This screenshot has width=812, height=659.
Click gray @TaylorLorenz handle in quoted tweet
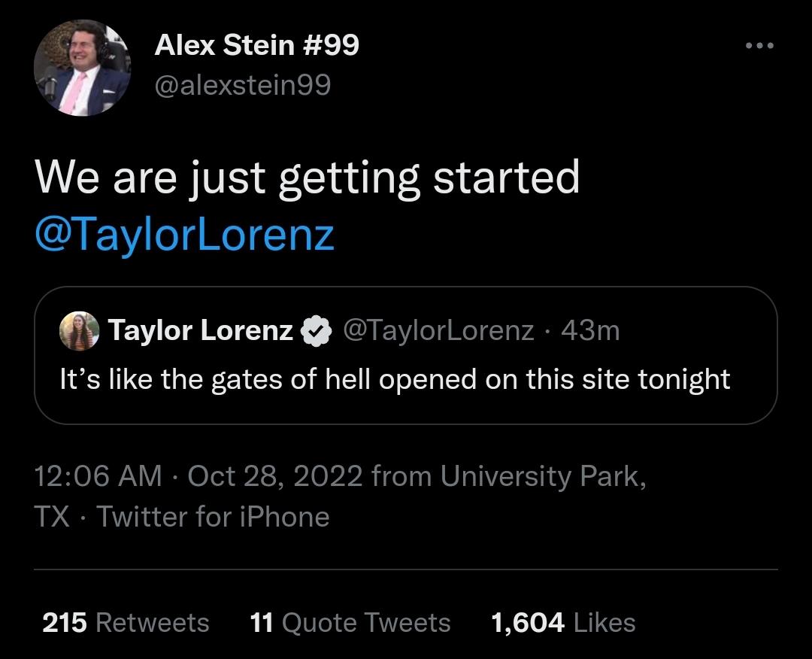point(438,330)
